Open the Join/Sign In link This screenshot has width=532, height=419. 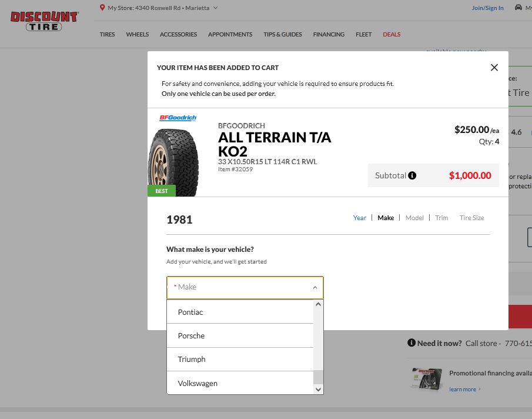pyautogui.click(x=487, y=8)
